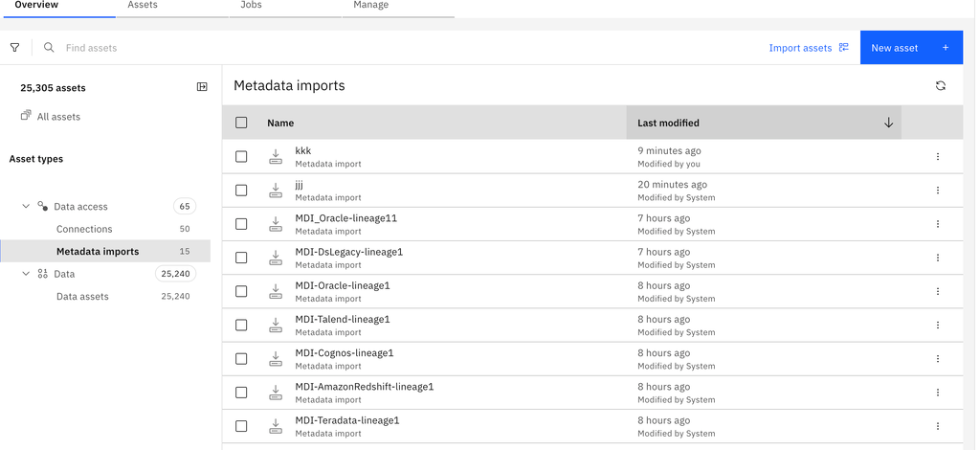
Task: Click the refresh icon above the table
Action: [x=940, y=86]
